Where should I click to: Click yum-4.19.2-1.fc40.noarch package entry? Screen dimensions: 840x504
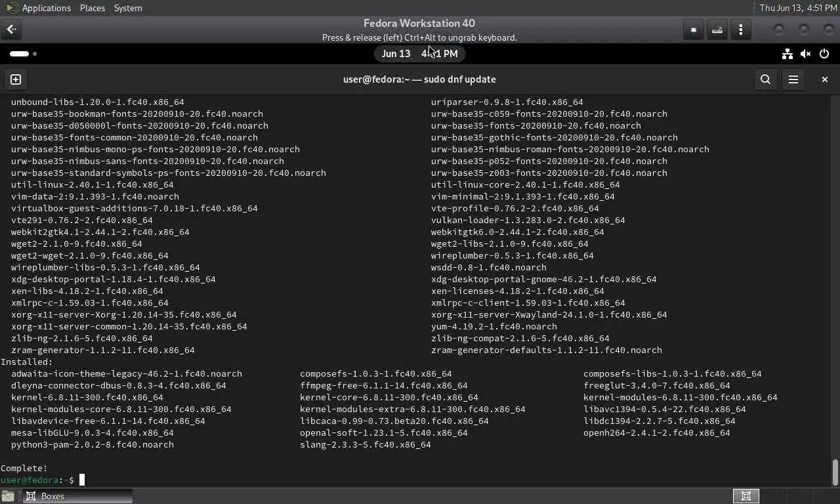494,326
